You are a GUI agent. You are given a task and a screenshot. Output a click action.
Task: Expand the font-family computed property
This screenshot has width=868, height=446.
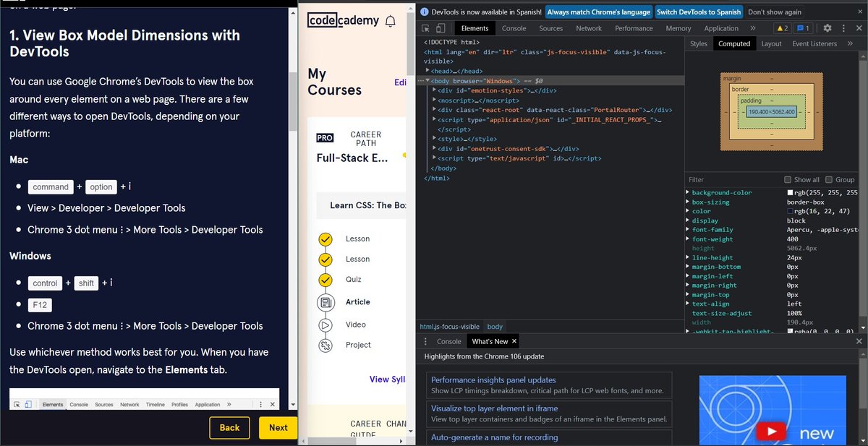[x=687, y=230]
